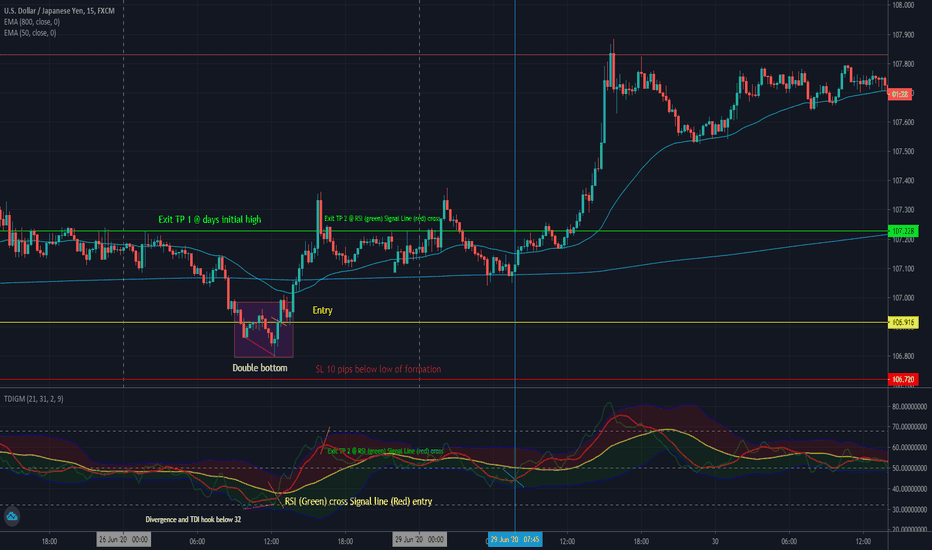Click the 80.00000000 indicator axis value

click(x=909, y=407)
